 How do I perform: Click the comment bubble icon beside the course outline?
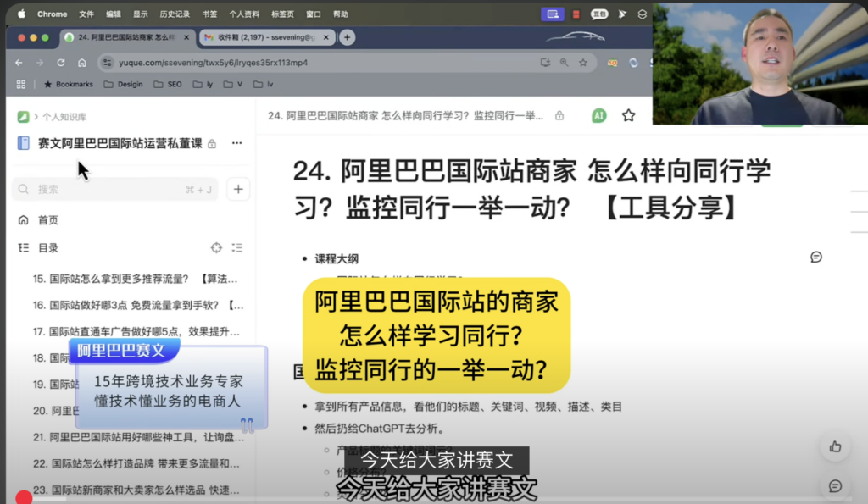[x=815, y=258]
